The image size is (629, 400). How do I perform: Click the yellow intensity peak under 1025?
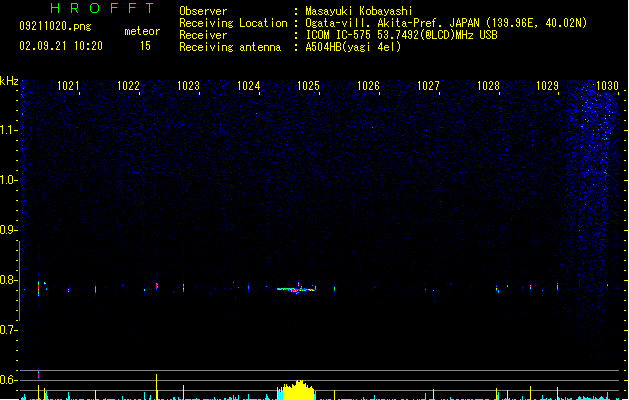(296, 390)
